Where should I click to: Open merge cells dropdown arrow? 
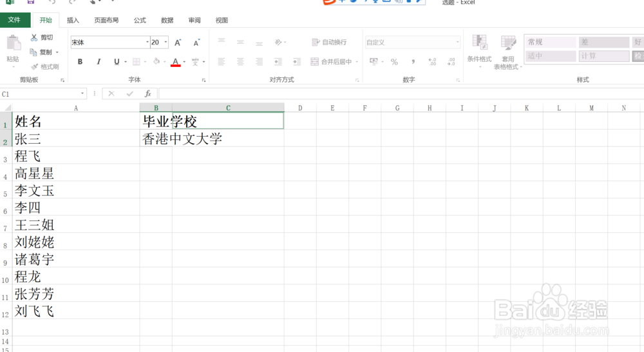click(357, 62)
